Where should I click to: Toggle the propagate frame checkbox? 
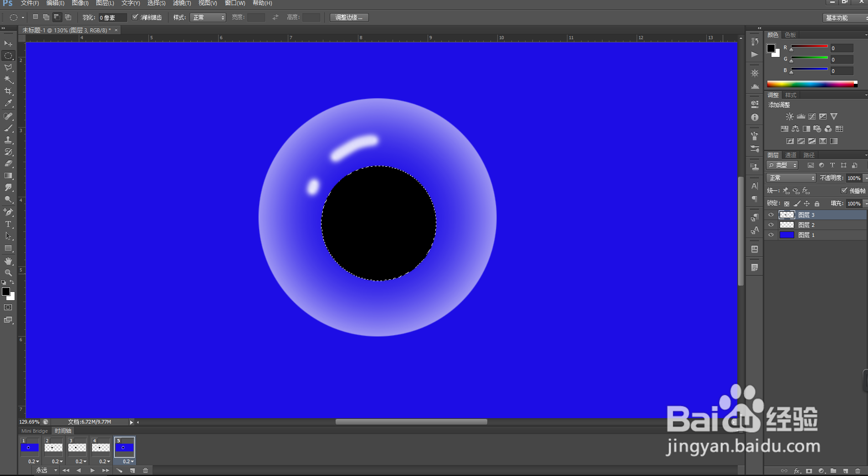click(x=844, y=190)
